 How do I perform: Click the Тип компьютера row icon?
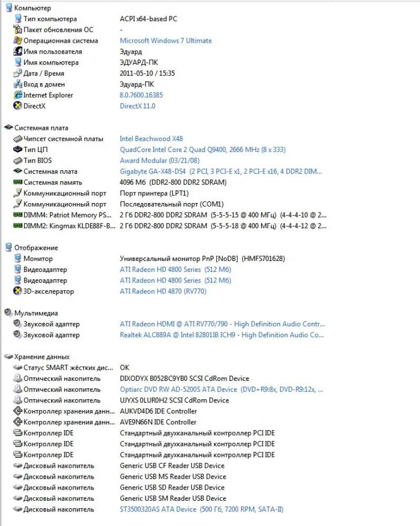(x=18, y=19)
